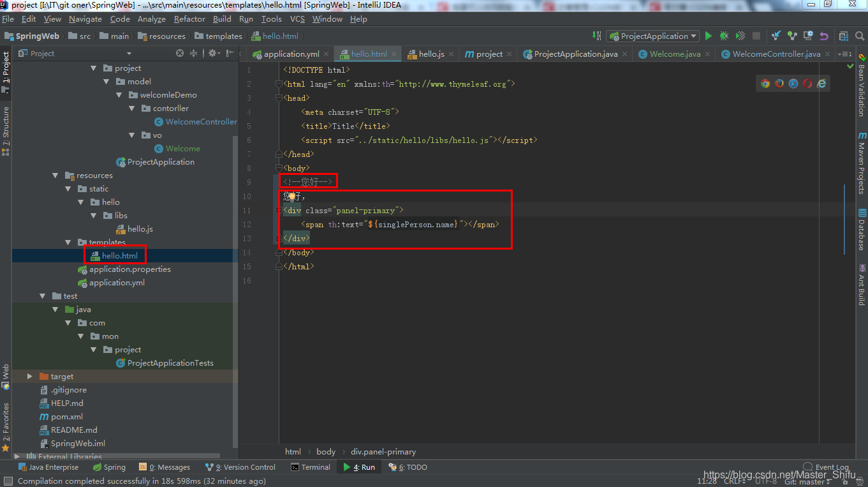Image resolution: width=868 pixels, height=487 pixels.
Task: Collapse the resources folder
Action: (x=55, y=176)
